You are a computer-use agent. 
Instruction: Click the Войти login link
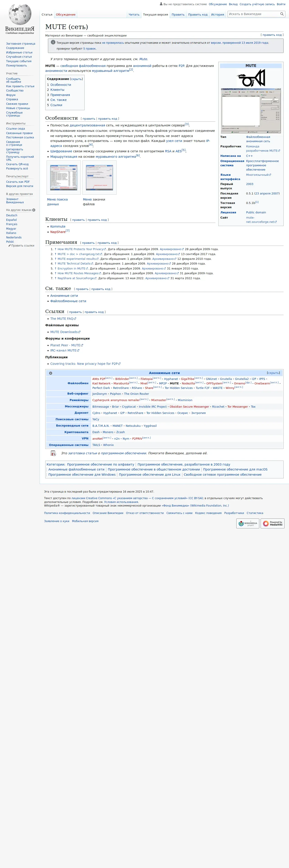pos(281,4)
